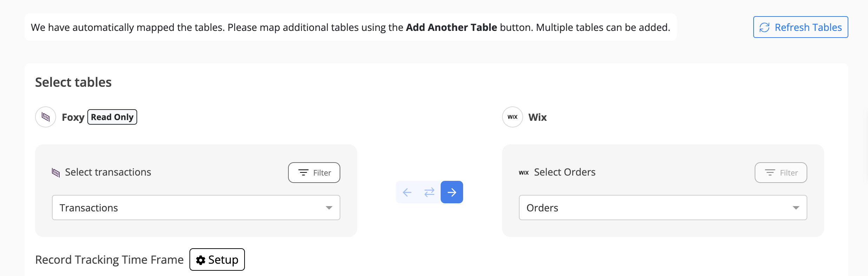Click the filter lines icon for transactions
The width and height of the screenshot is (868, 276).
303,172
